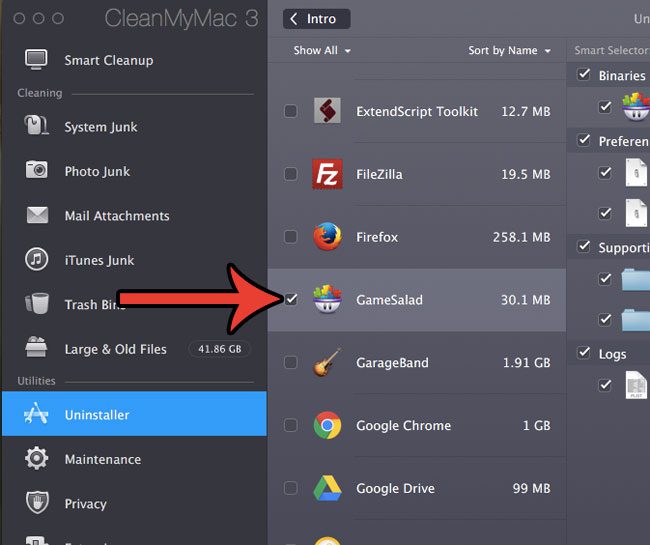Click the iTunes Junk music note icon

click(36, 259)
